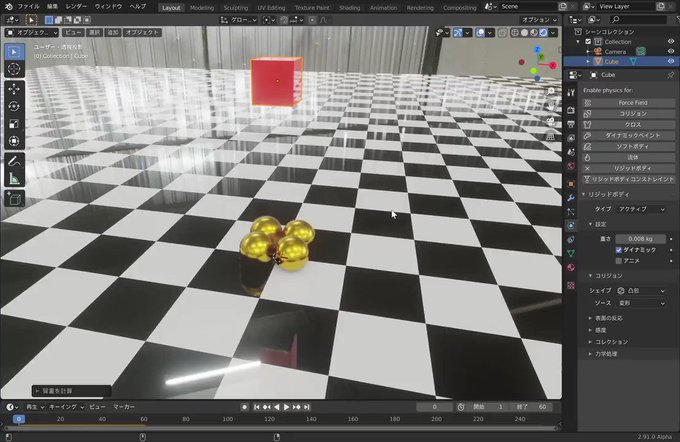The height and width of the screenshot is (442, 680).
Task: Open the Physics properties tab
Action: pyautogui.click(x=571, y=226)
